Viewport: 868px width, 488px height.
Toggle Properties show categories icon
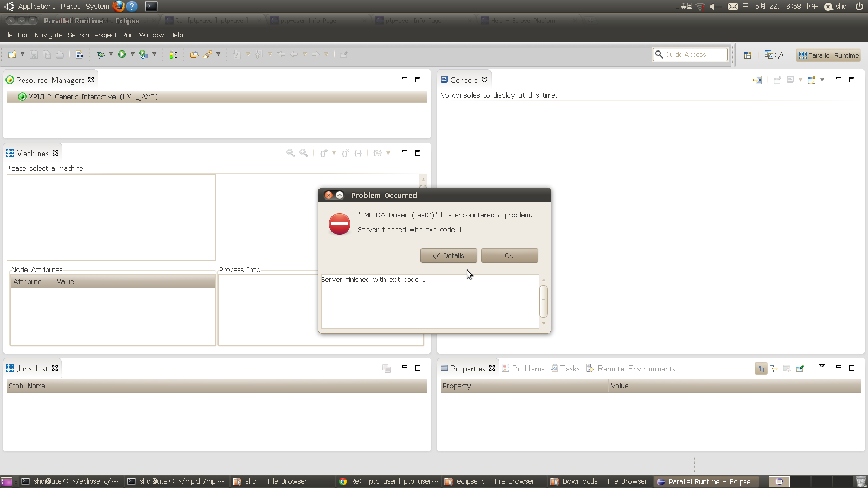761,369
